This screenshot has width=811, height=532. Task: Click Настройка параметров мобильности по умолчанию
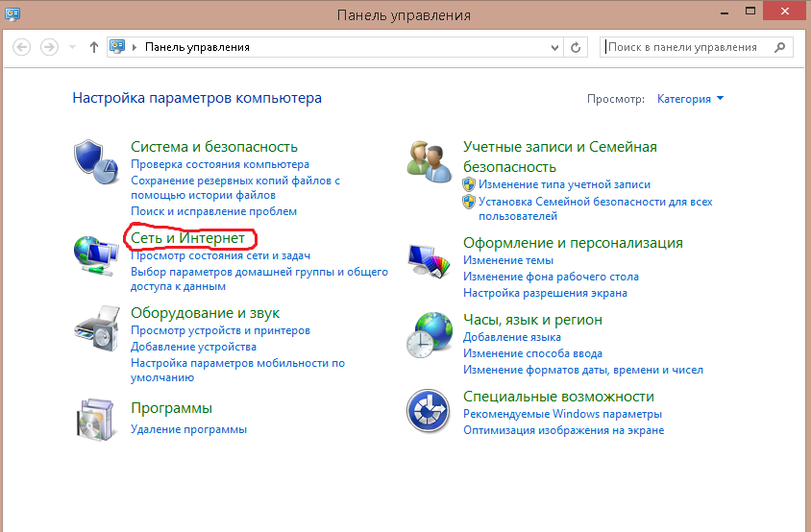tap(237, 370)
